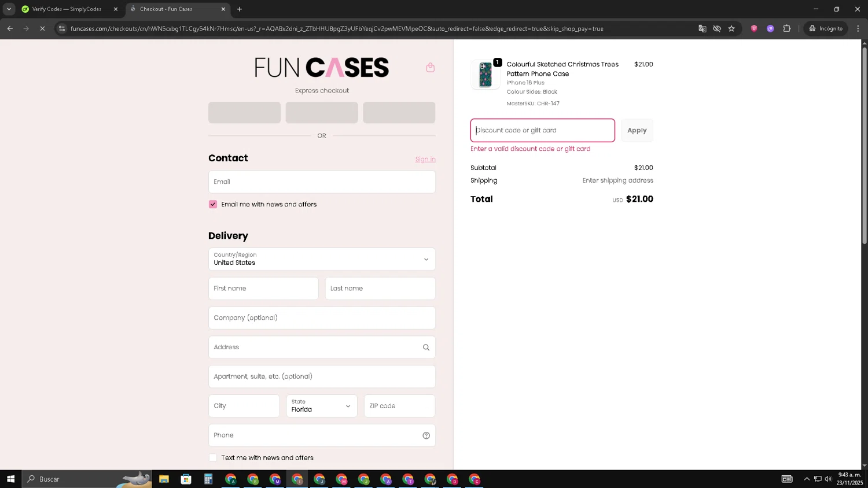
Task: Focus the Email input field
Action: coord(322,182)
